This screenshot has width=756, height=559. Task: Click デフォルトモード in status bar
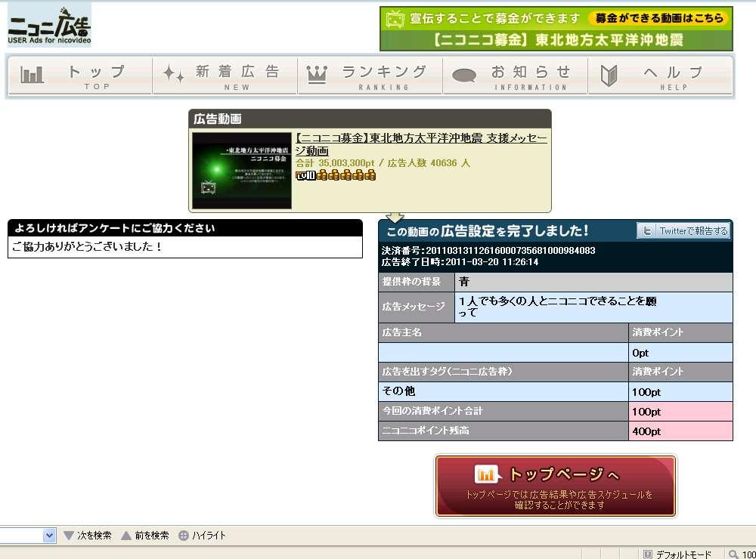(x=678, y=554)
